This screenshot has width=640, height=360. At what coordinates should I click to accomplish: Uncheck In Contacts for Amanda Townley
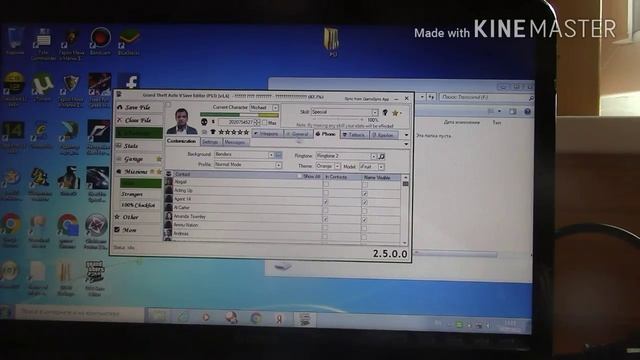[325, 219]
